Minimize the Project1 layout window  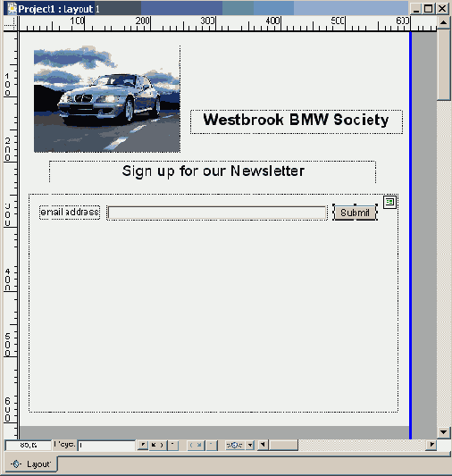pyautogui.click(x=416, y=9)
